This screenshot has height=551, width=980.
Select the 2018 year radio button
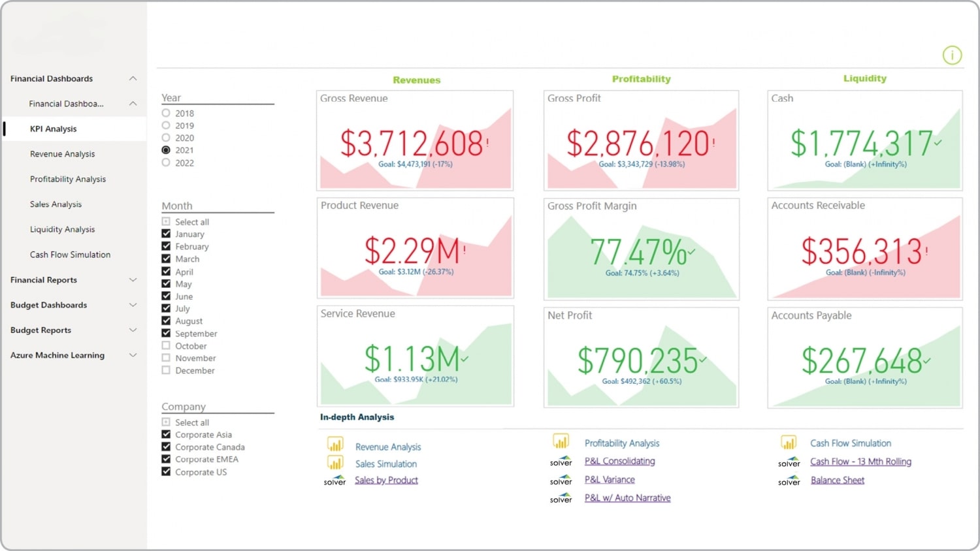click(166, 113)
